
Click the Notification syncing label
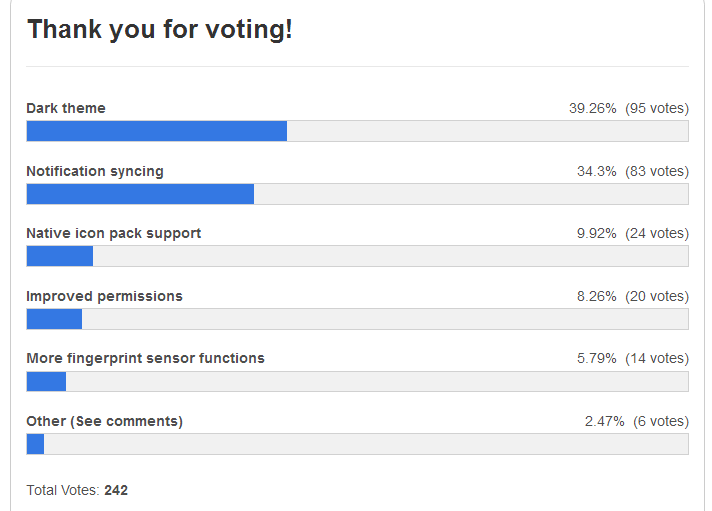tap(95, 171)
